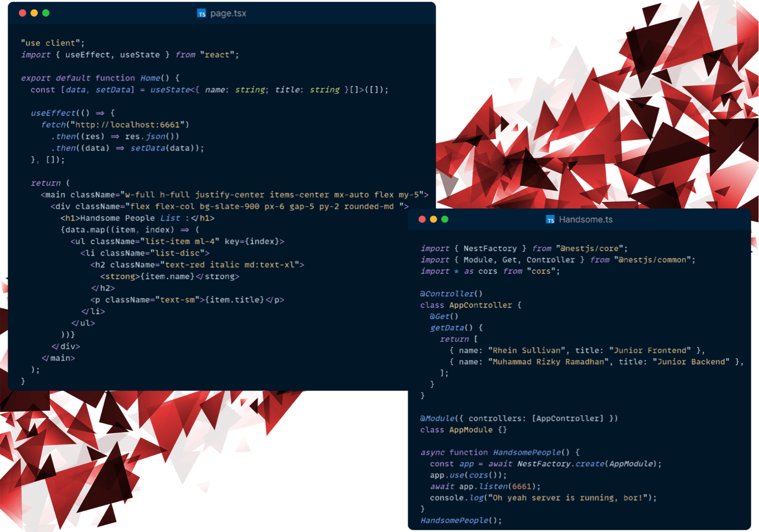759x532 pixels.
Task: Place cursor on useEffect call
Action: point(53,113)
